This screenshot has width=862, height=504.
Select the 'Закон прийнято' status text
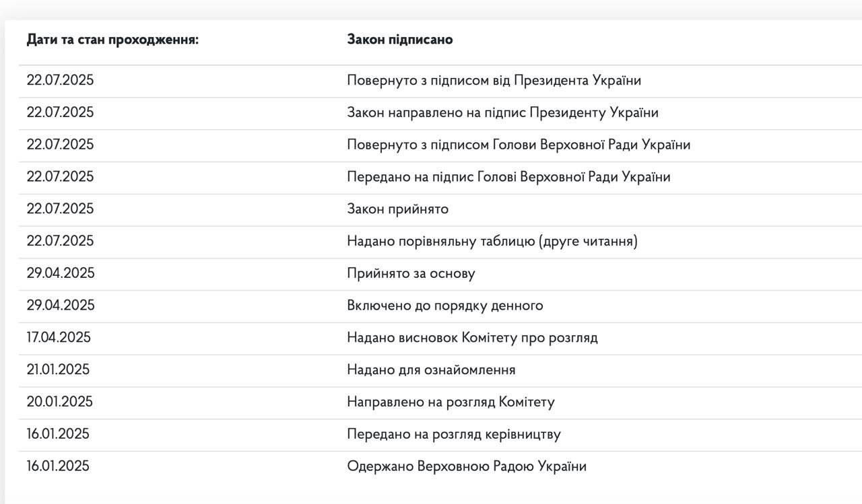pos(397,209)
